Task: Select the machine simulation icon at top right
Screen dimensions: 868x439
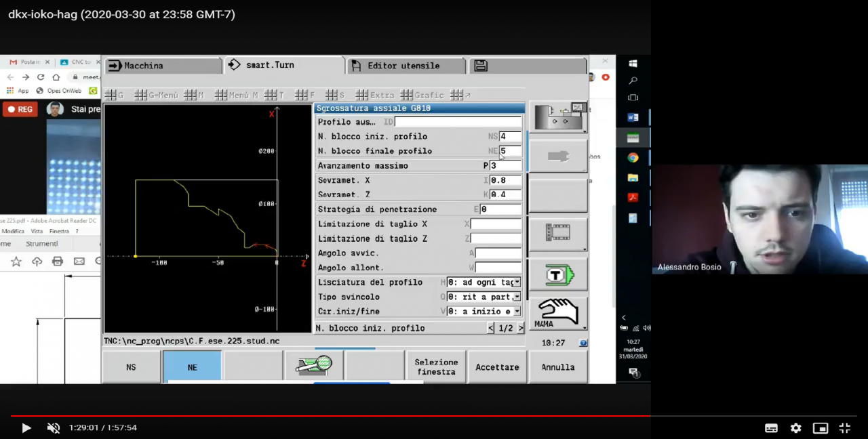Action: [x=558, y=118]
